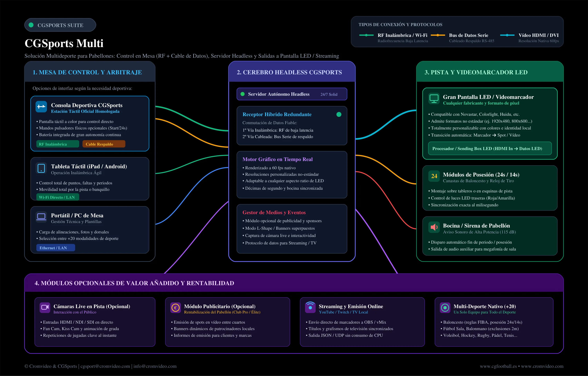
Task: Select the RF Inalámbrica green tag
Action: tap(58, 144)
